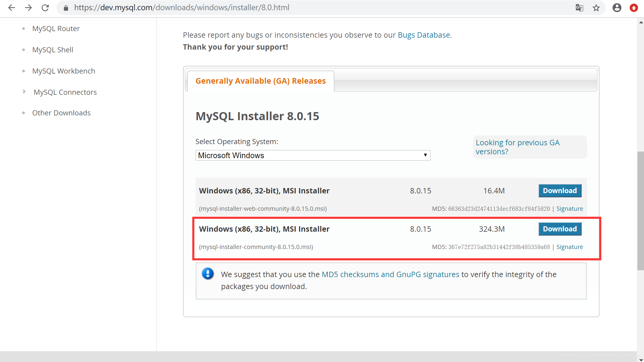Screen dimensions: 644x362
Task: Expand MySQL Connectors arrow
Action: click(x=24, y=92)
